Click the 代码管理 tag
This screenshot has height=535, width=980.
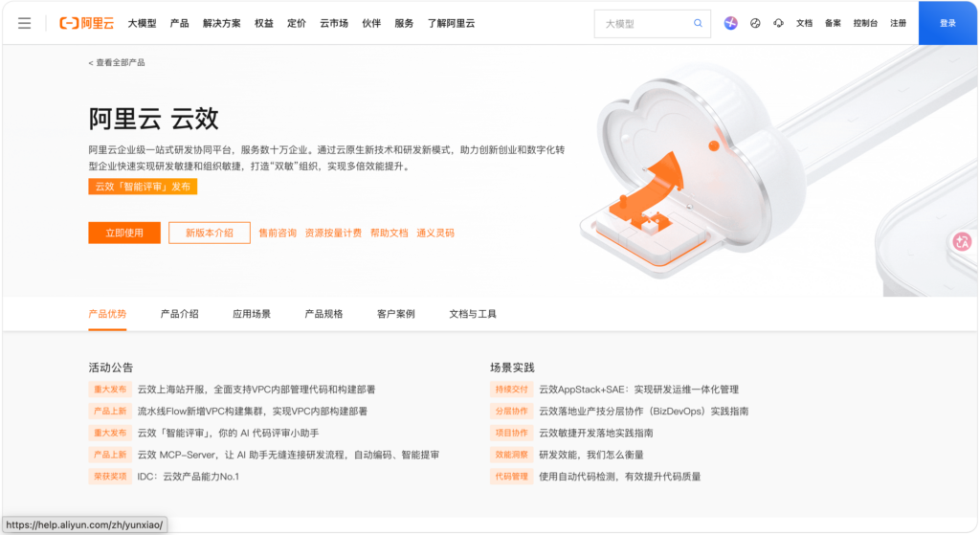[511, 477]
